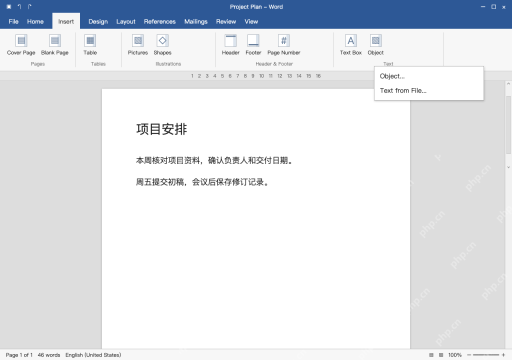Click the paragraph starting with 周五提交初稿
Screen dimensions: 512x360
202,182
